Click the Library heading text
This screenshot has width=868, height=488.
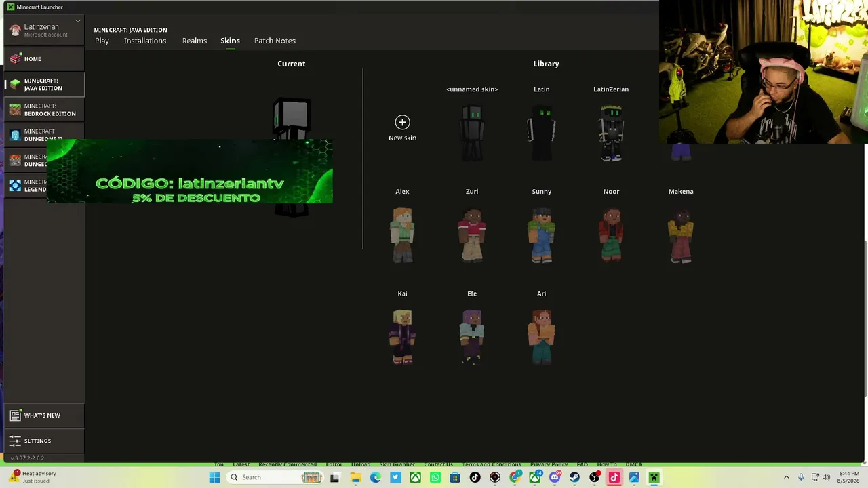tap(546, 64)
